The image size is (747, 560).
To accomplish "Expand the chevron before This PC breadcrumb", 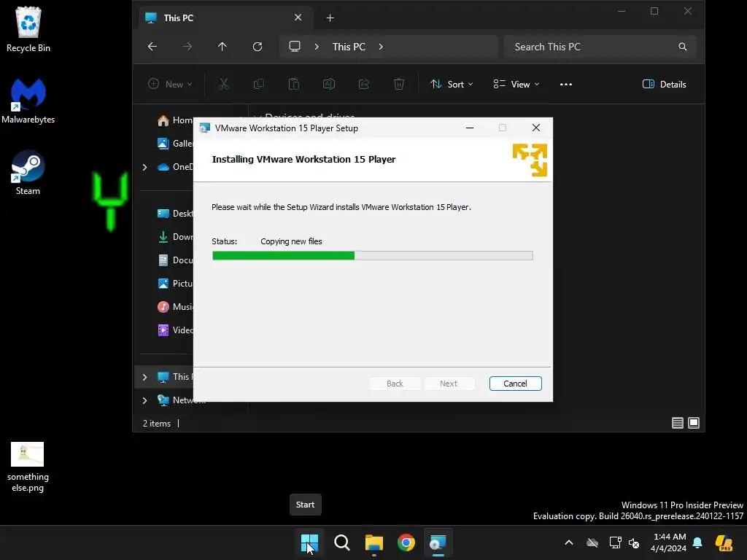I will [x=317, y=47].
